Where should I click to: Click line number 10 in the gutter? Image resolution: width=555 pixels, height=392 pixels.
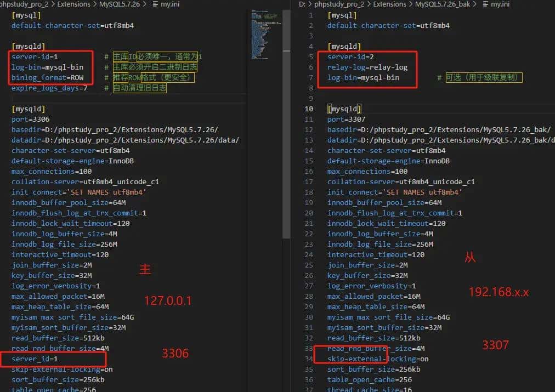click(x=309, y=109)
